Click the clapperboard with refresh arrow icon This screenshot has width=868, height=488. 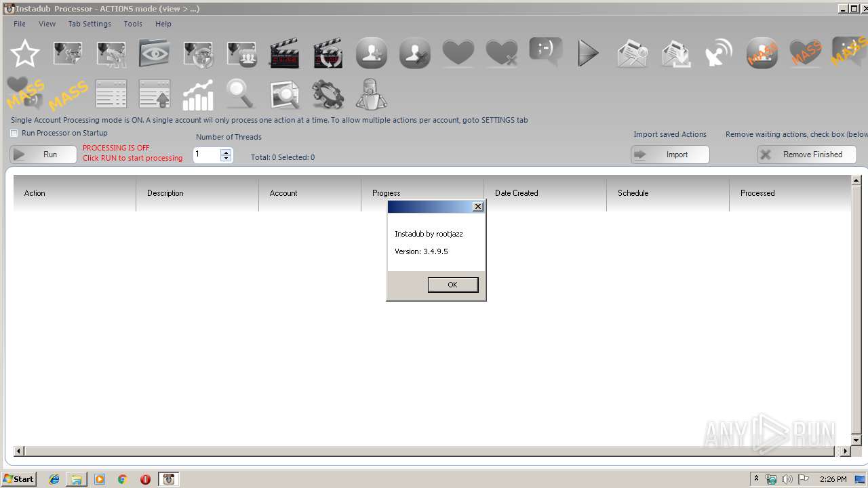tap(328, 53)
